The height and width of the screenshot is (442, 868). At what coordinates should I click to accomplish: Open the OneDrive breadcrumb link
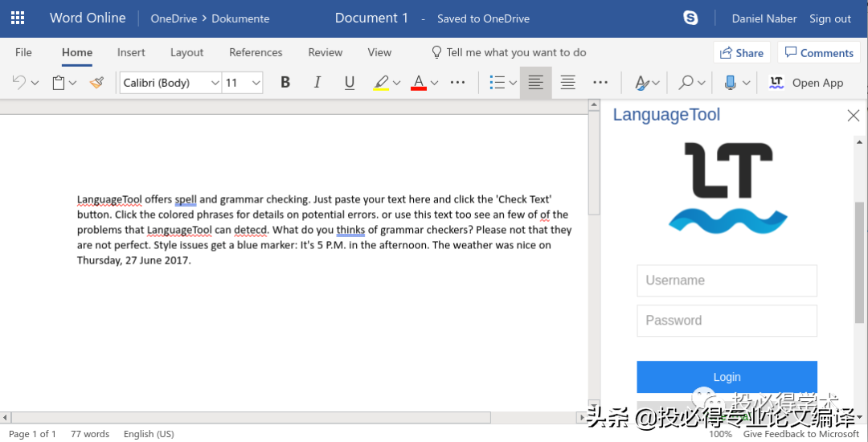[x=174, y=18]
